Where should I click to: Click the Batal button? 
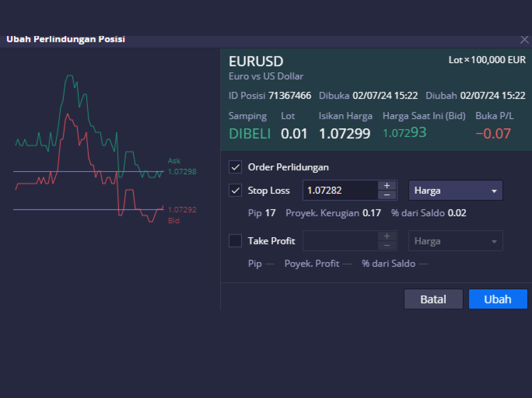click(433, 299)
